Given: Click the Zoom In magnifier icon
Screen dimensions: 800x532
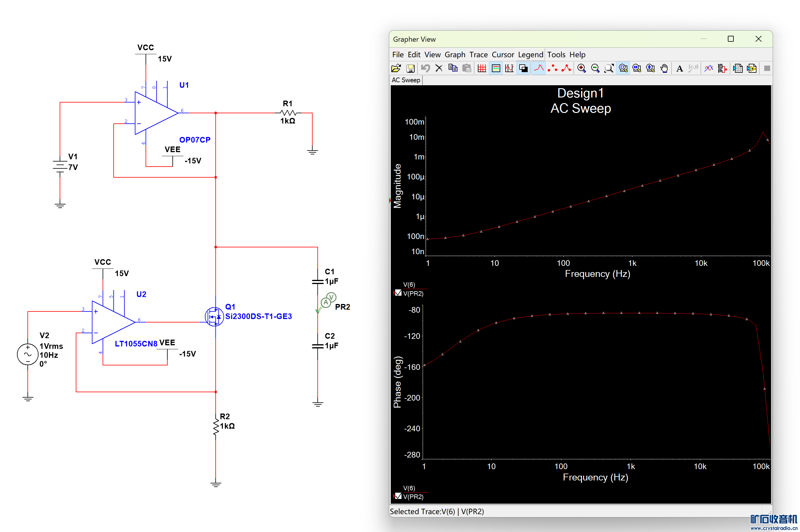Looking at the screenshot, I should (581, 69).
